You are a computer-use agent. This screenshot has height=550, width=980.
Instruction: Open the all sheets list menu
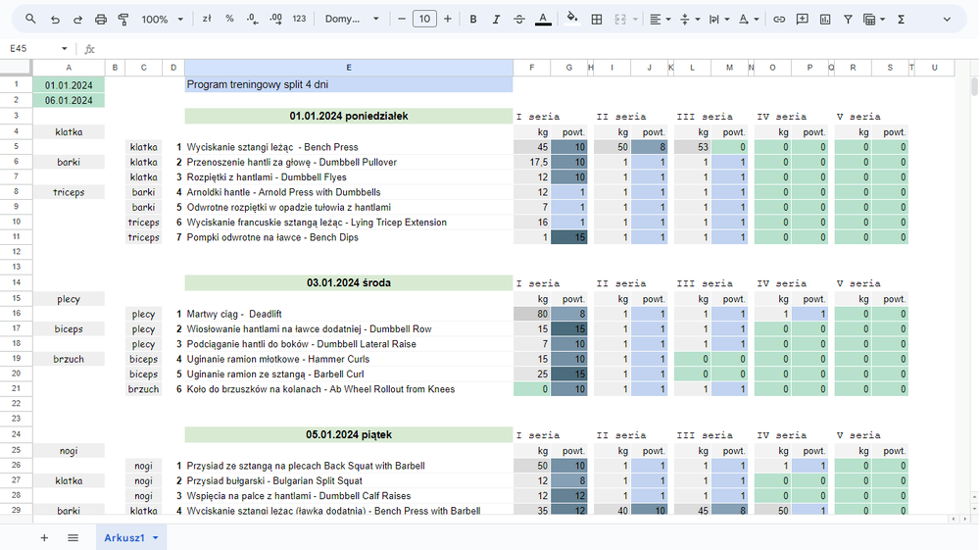pyautogui.click(x=73, y=538)
